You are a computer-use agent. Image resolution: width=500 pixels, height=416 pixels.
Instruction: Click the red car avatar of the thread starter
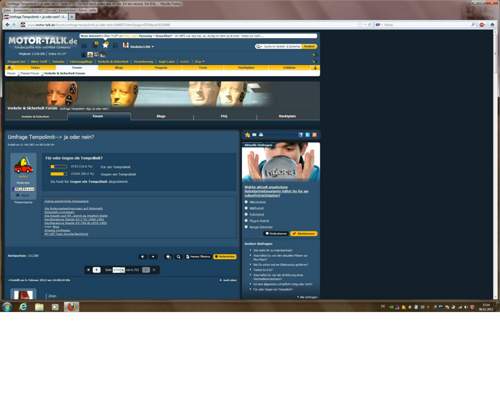(x=23, y=165)
